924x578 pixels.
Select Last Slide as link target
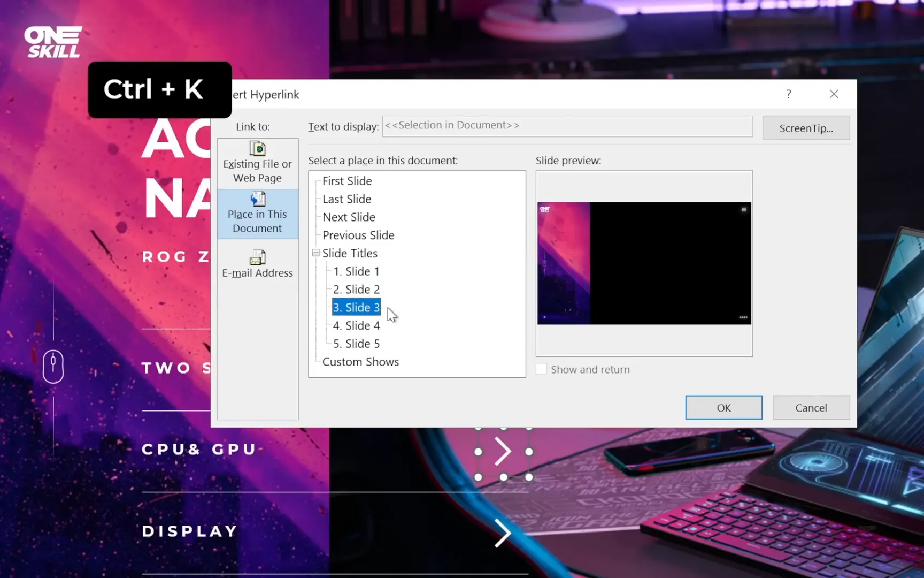tap(346, 199)
